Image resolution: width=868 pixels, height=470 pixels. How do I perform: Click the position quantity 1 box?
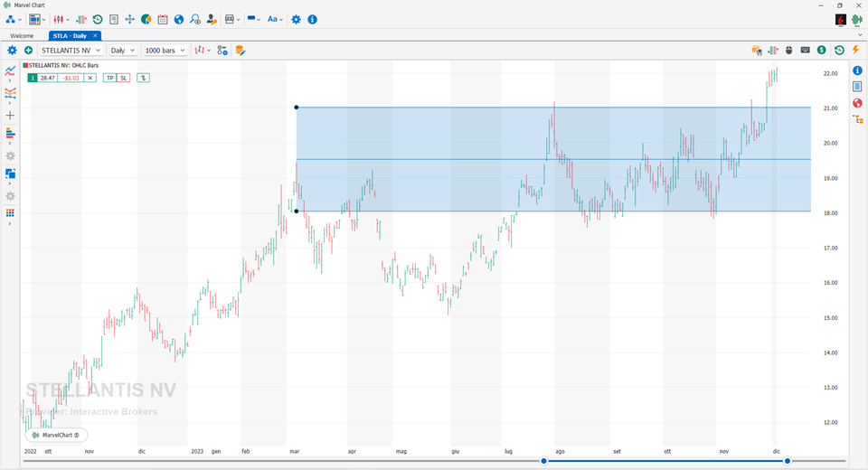click(33, 78)
